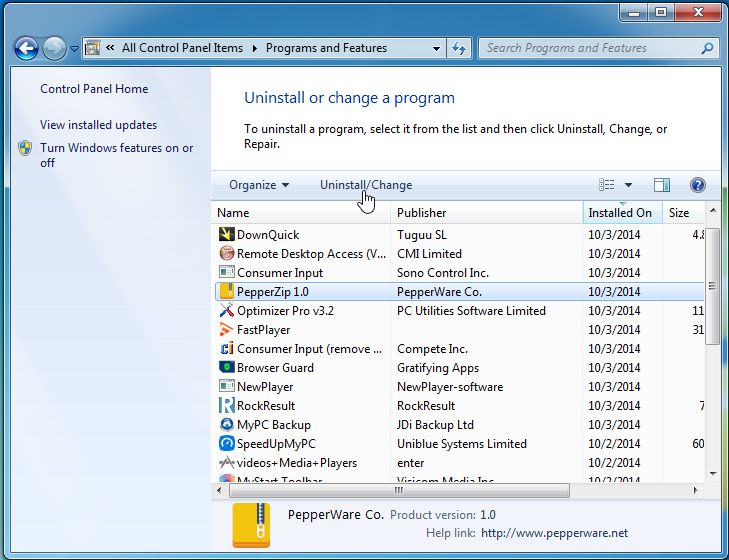Select the FastPlayer program name

[x=263, y=330]
